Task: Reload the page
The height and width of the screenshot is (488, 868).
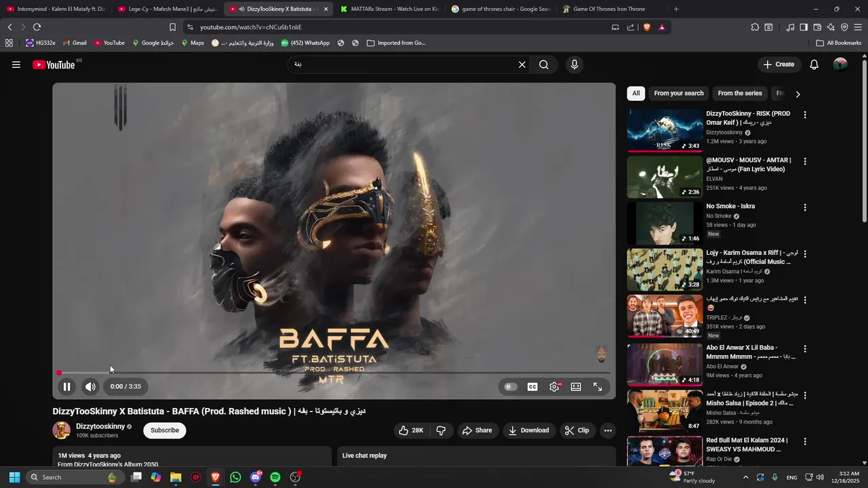Action: [x=37, y=27]
